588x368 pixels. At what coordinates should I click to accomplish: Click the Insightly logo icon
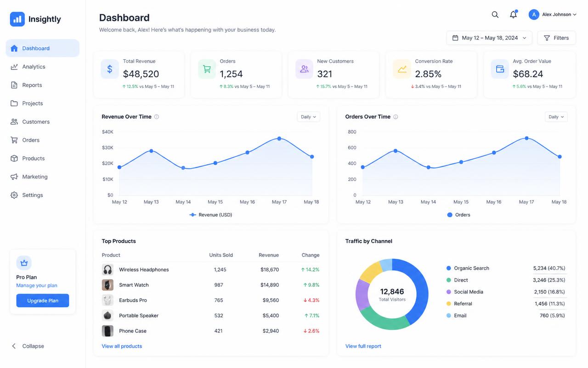17,19
